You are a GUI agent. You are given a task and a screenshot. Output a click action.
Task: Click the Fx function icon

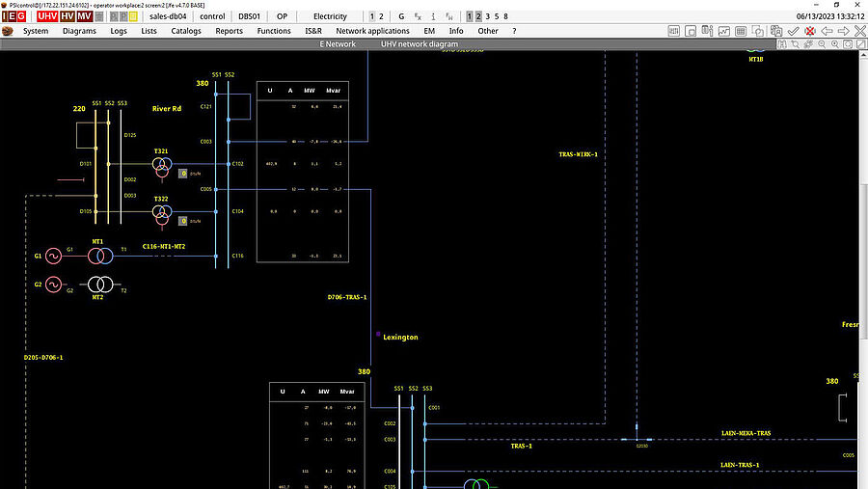[418, 16]
